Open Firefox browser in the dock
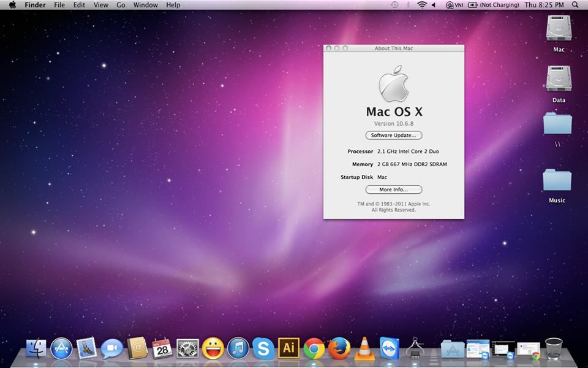Image resolution: width=588 pixels, height=368 pixels. coord(339,348)
